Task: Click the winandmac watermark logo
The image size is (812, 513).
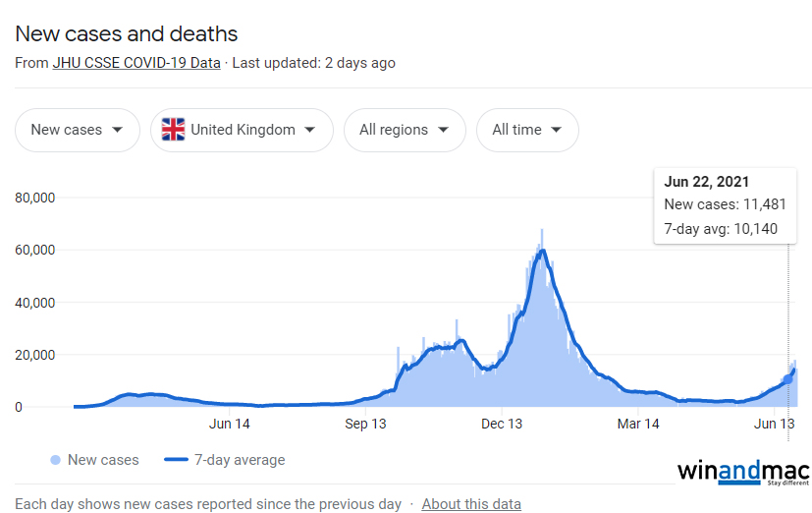Action: [x=743, y=472]
